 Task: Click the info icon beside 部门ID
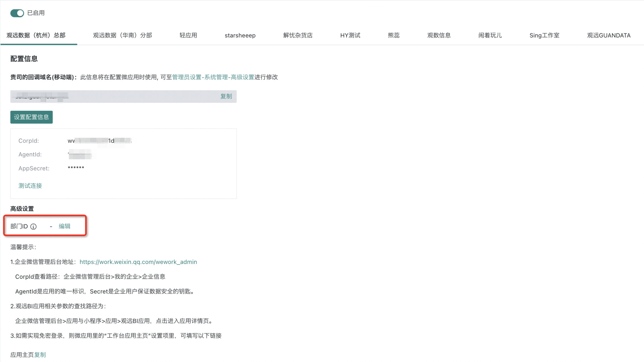coord(34,226)
